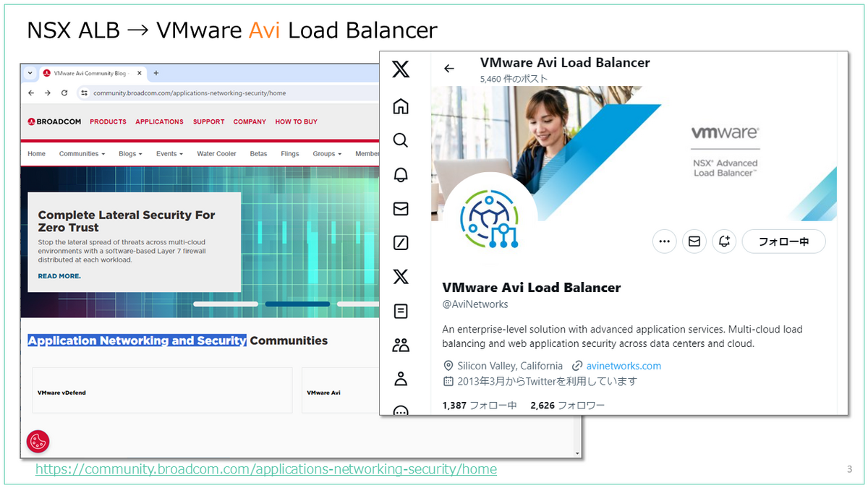The image size is (868, 488).
Task: Select the SUPPORT menu item
Action: click(x=208, y=121)
